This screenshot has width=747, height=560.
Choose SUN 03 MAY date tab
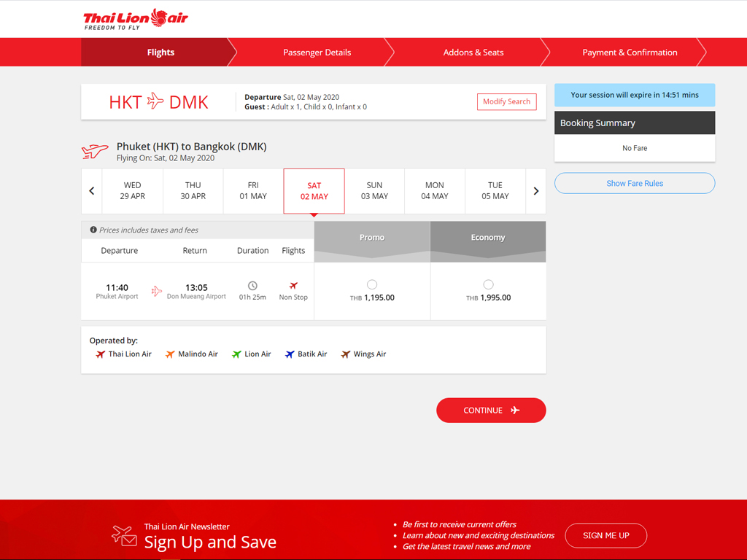click(374, 191)
